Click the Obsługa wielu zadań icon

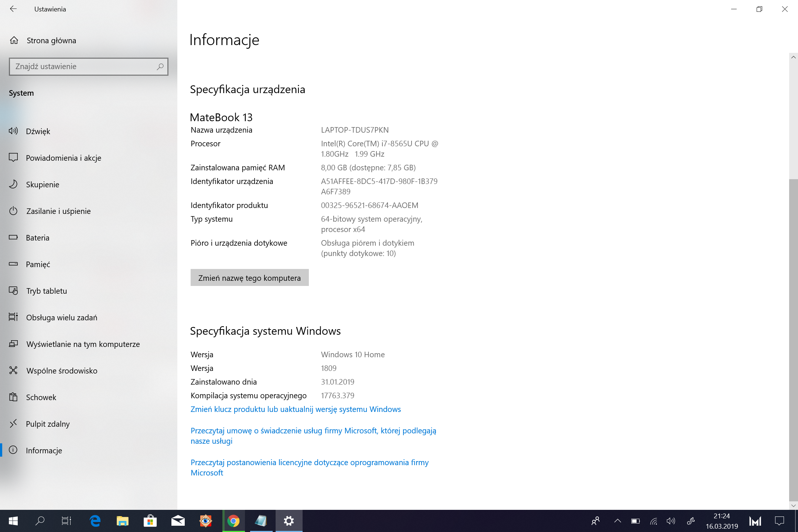13,317
